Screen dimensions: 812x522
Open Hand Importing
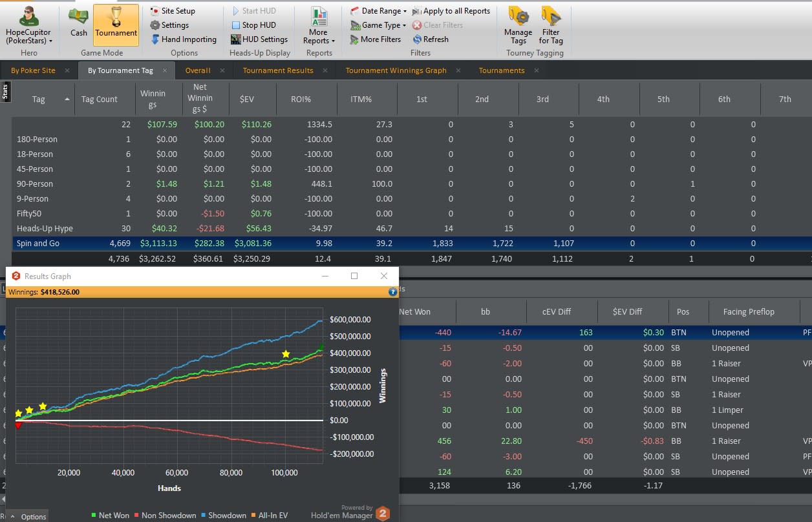[x=184, y=39]
